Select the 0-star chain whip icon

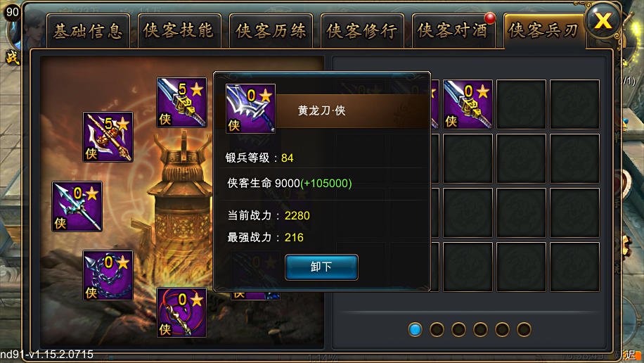point(108,275)
